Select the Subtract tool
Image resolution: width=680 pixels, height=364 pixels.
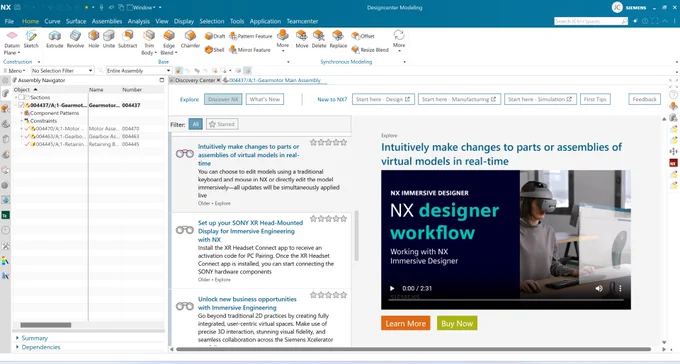(x=128, y=39)
